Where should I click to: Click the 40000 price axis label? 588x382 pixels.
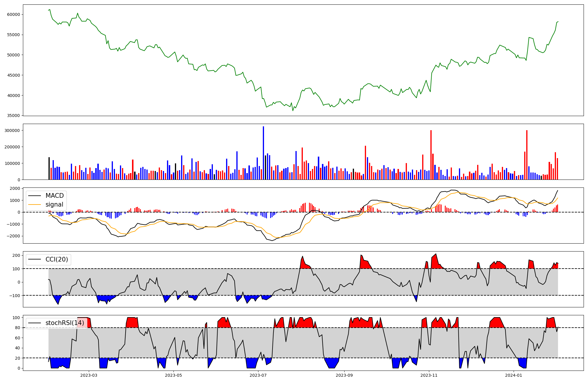tap(13, 95)
